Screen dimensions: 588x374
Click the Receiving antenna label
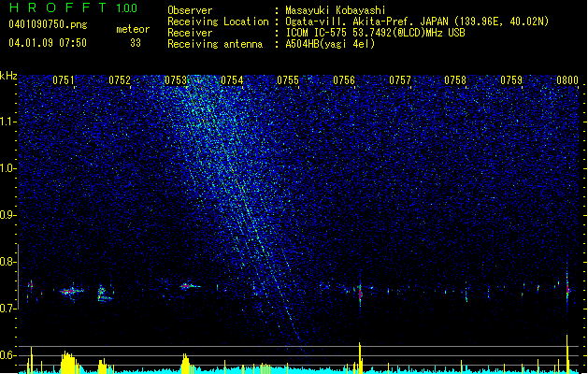tap(215, 44)
